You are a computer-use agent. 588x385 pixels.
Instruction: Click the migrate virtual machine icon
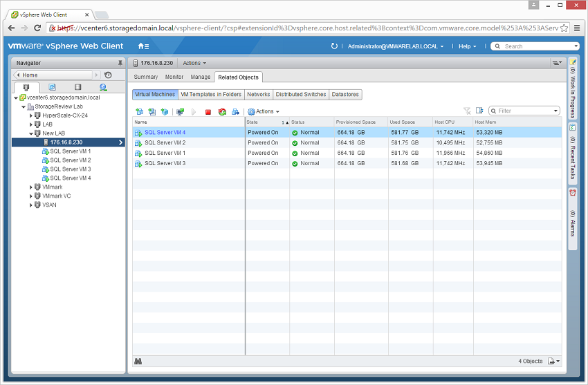point(235,111)
